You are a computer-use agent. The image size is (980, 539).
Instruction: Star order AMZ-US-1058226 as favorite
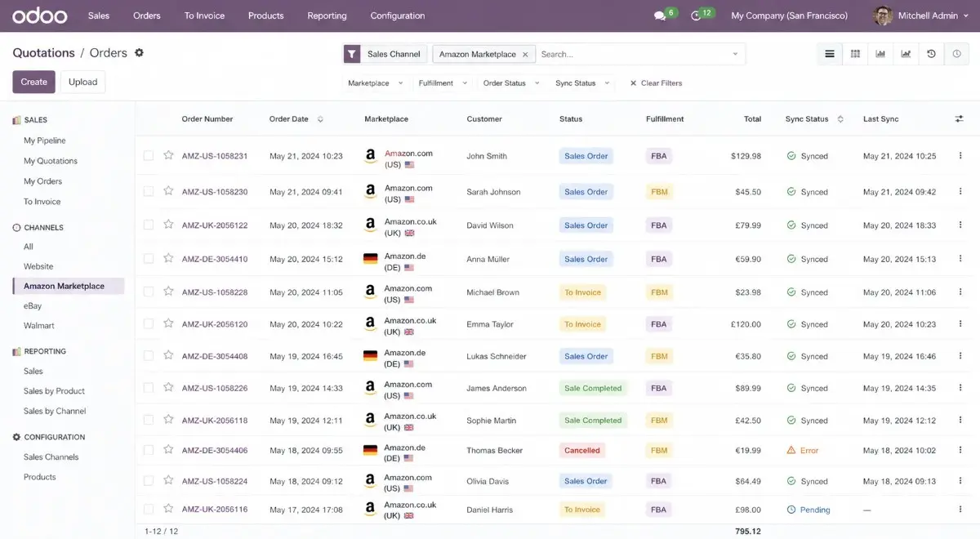click(x=168, y=388)
